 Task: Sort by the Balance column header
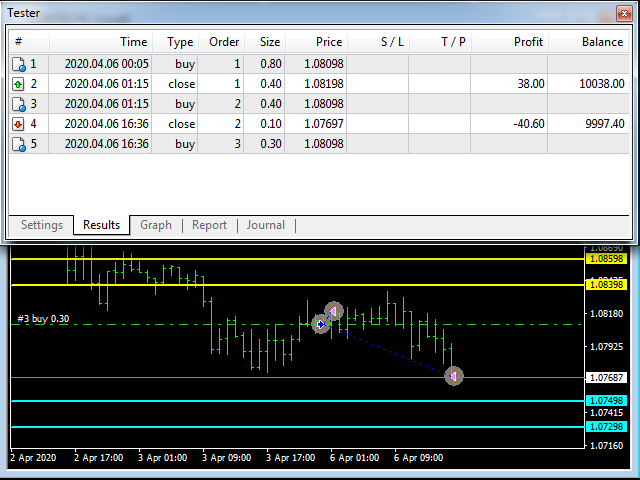coord(589,42)
